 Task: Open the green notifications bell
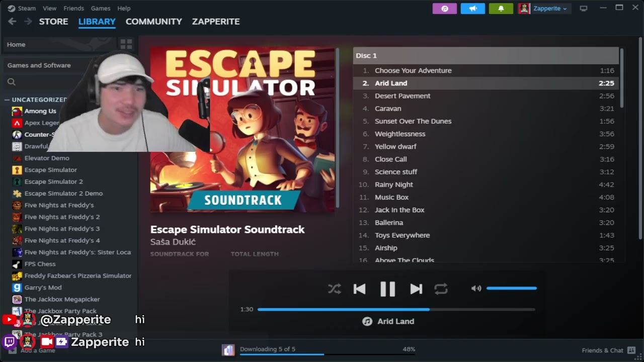point(501,9)
